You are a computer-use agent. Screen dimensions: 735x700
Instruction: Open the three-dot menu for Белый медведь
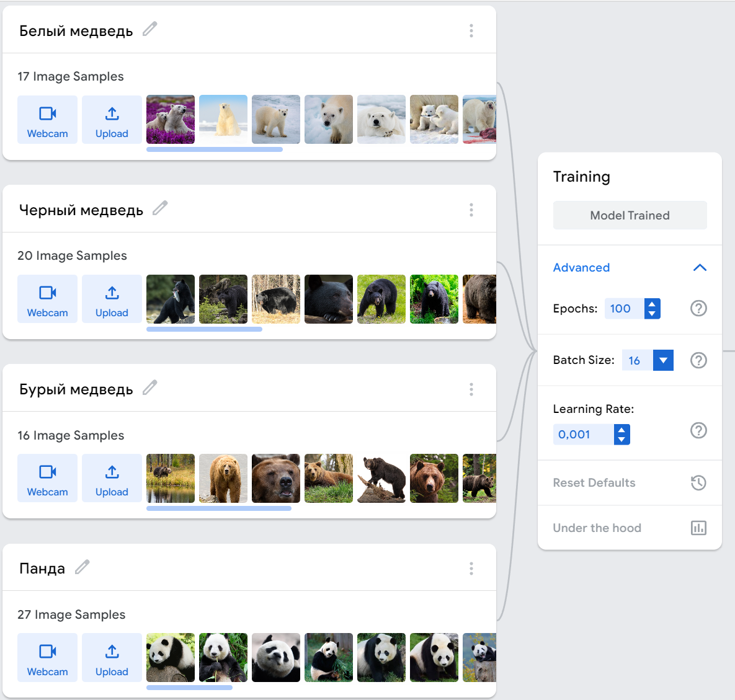point(471,31)
